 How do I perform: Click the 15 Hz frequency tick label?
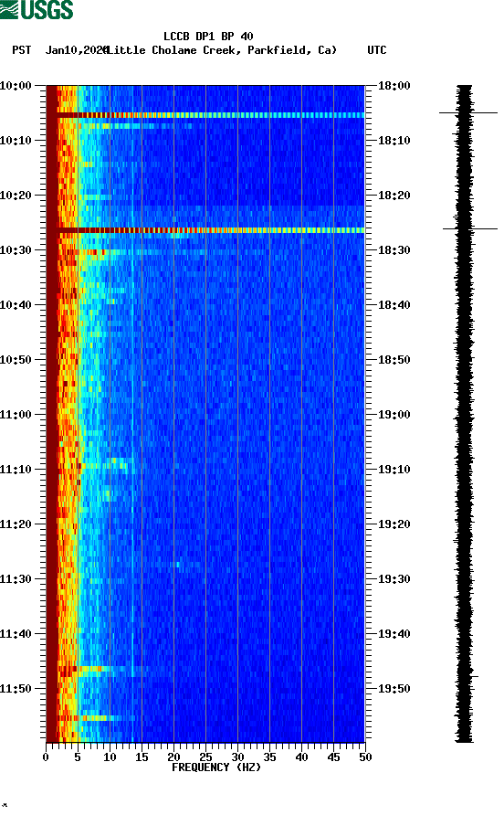coord(142,757)
